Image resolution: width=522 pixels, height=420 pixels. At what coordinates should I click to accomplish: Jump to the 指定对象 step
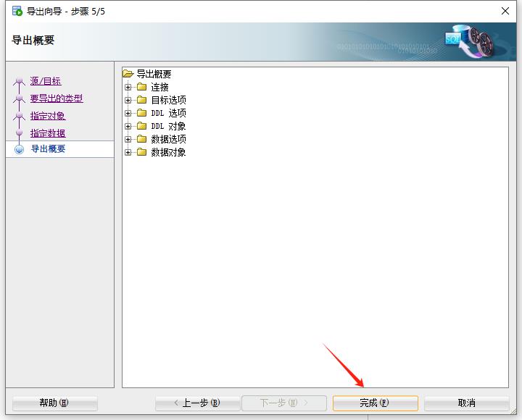pos(48,116)
